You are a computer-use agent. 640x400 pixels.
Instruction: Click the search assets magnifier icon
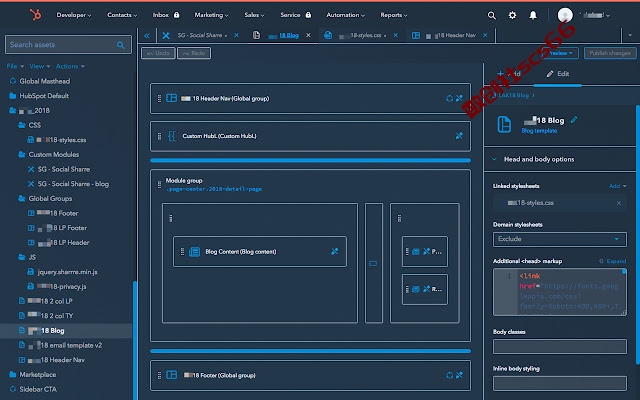click(x=120, y=45)
